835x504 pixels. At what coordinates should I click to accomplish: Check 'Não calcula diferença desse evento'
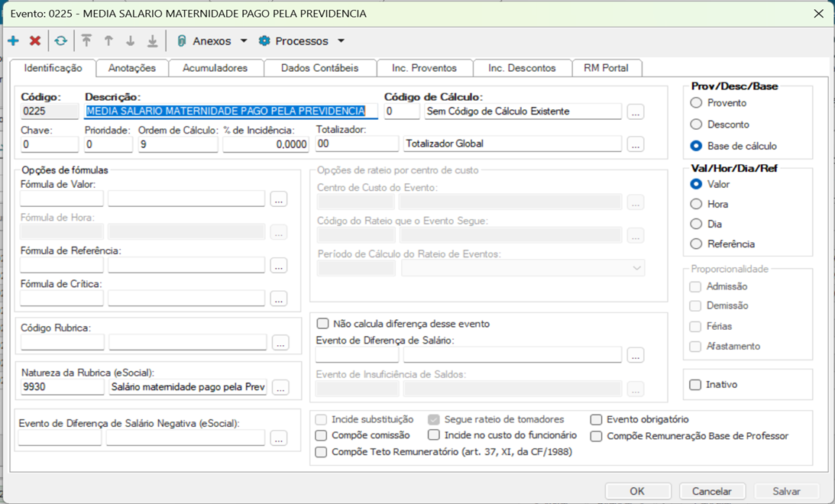click(x=323, y=324)
